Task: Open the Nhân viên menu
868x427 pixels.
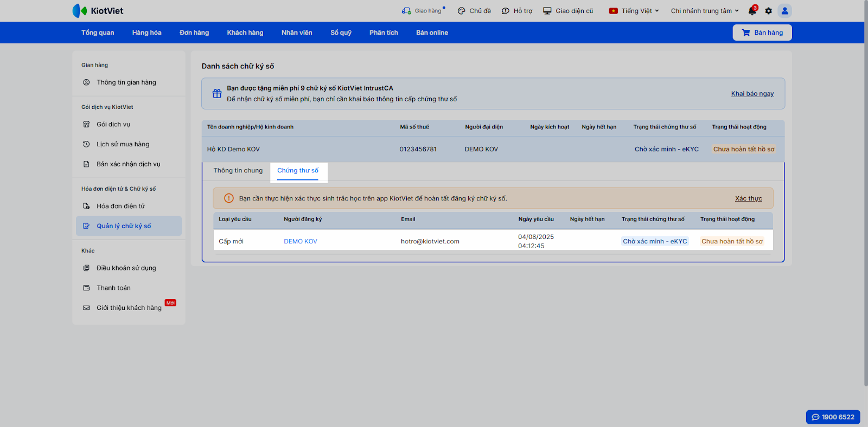Action: pos(297,33)
